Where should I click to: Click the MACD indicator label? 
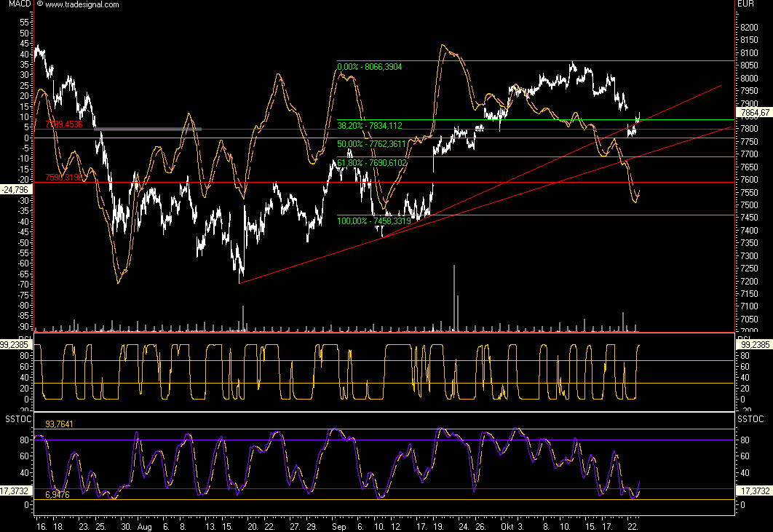tap(15, 4)
